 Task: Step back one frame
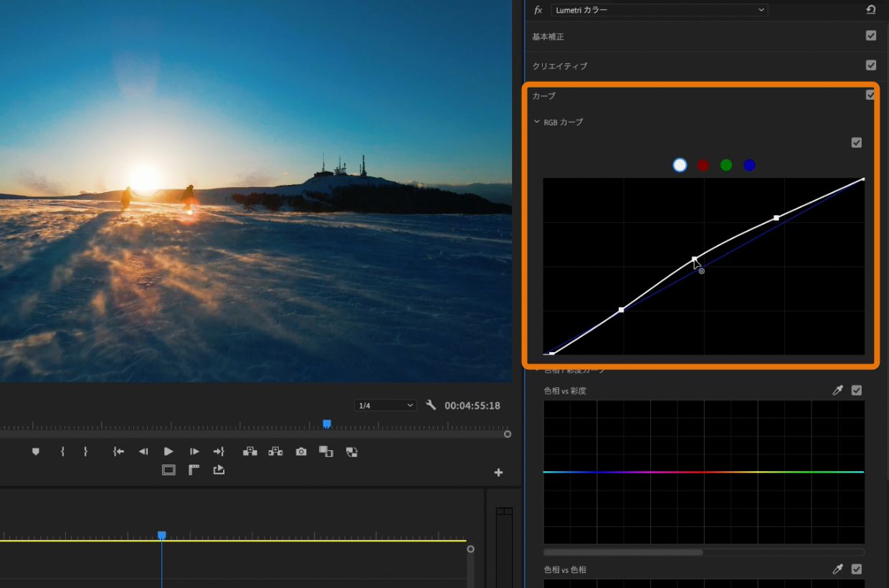click(x=143, y=452)
